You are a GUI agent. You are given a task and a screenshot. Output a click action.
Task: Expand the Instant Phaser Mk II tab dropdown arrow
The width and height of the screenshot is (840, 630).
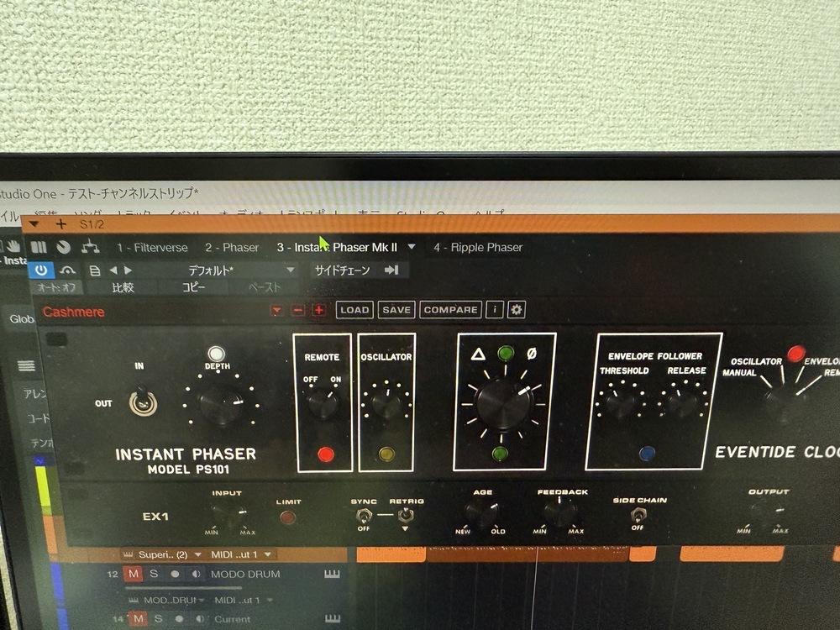412,247
